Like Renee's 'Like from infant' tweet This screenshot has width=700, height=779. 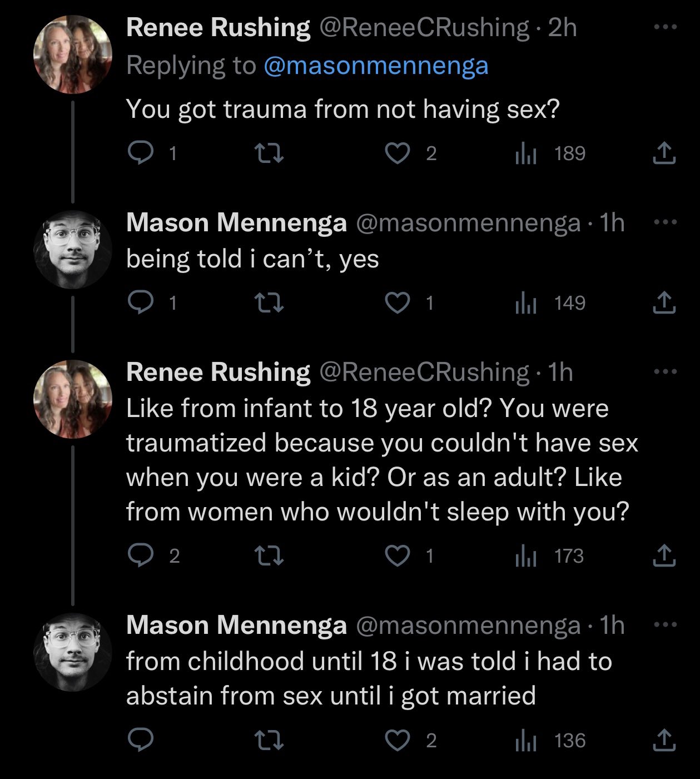(x=398, y=555)
